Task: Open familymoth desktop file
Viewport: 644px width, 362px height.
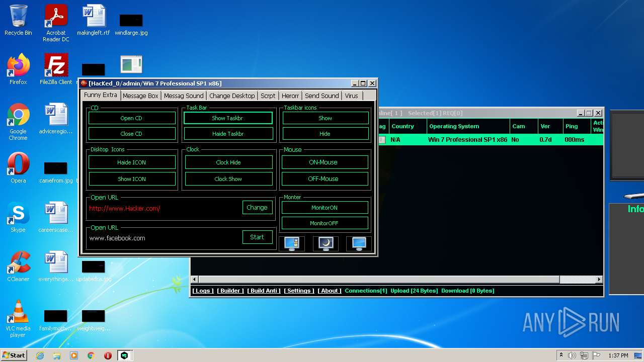Action: [x=56, y=320]
